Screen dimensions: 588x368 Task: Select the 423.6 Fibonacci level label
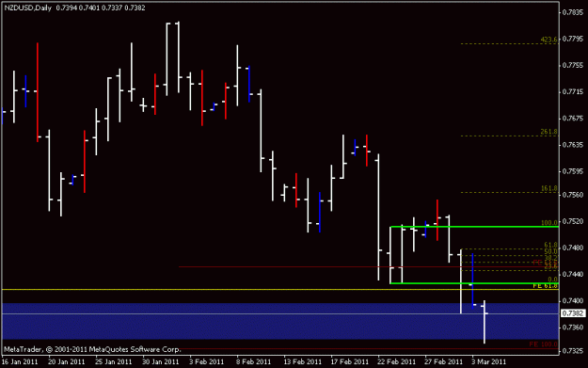click(x=549, y=40)
